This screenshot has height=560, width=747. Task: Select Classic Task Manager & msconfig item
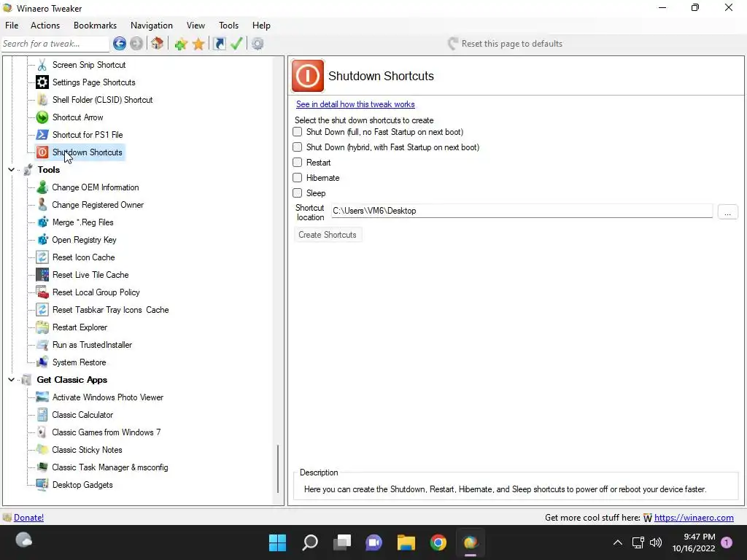pos(110,467)
